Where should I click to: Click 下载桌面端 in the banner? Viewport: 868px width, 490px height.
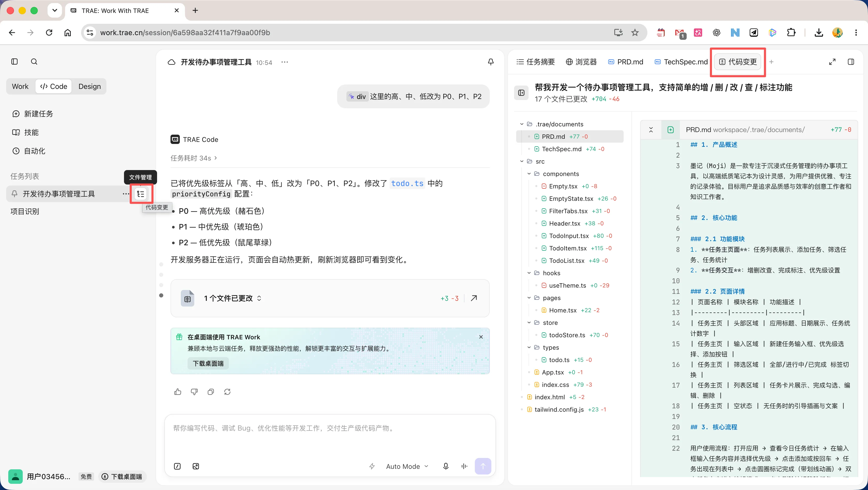coord(208,364)
